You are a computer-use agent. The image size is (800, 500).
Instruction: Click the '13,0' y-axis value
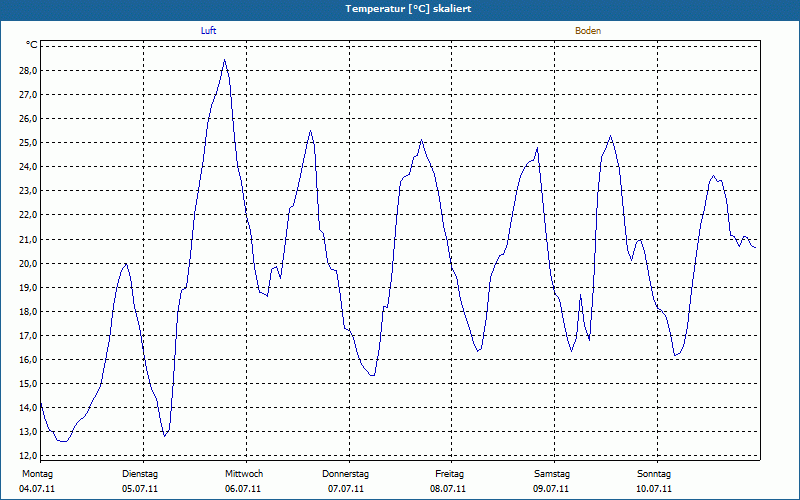pyautogui.click(x=28, y=432)
